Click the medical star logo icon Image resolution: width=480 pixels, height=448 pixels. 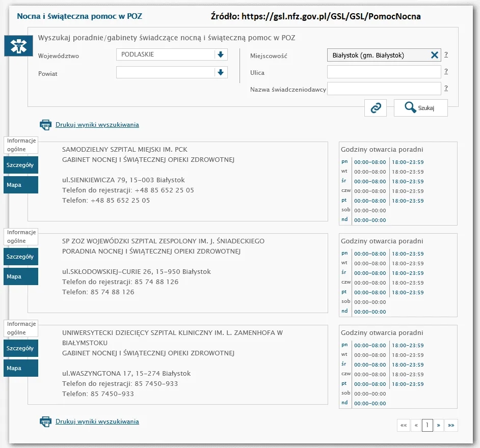click(x=18, y=46)
